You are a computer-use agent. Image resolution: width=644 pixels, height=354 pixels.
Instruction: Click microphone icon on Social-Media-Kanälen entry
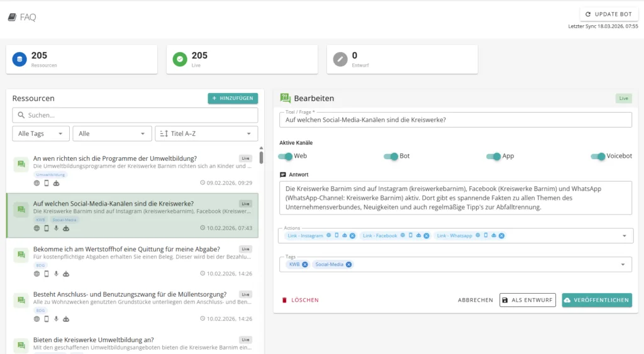(x=56, y=228)
